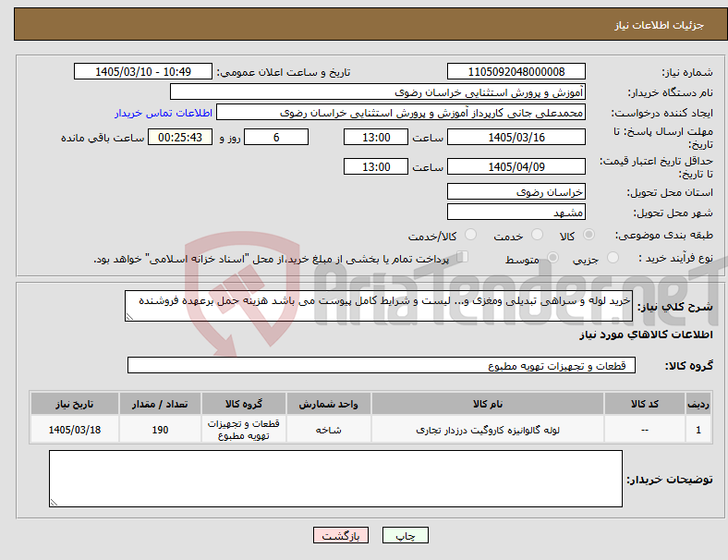
Task: Click the استان محل تحویل field
Action: (x=516, y=192)
